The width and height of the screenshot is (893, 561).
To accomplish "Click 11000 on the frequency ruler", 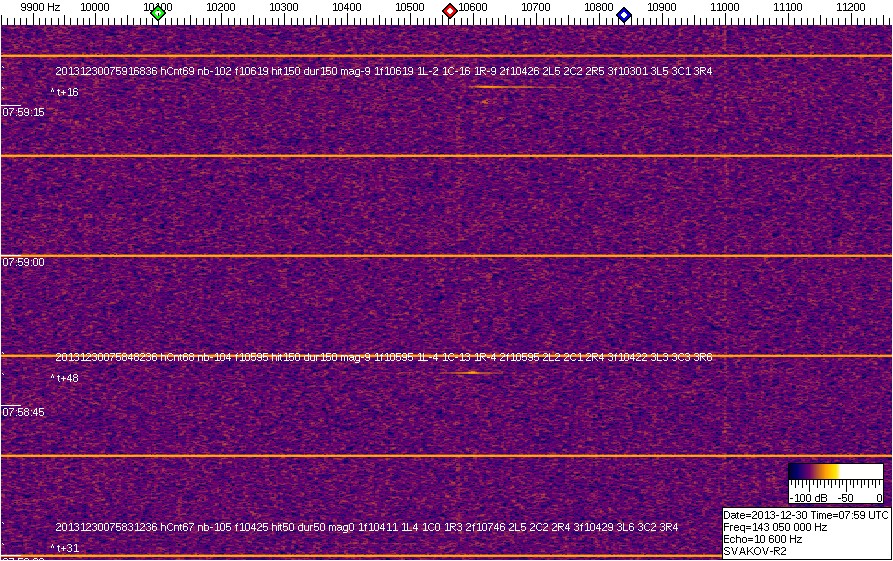I will click(x=725, y=7).
